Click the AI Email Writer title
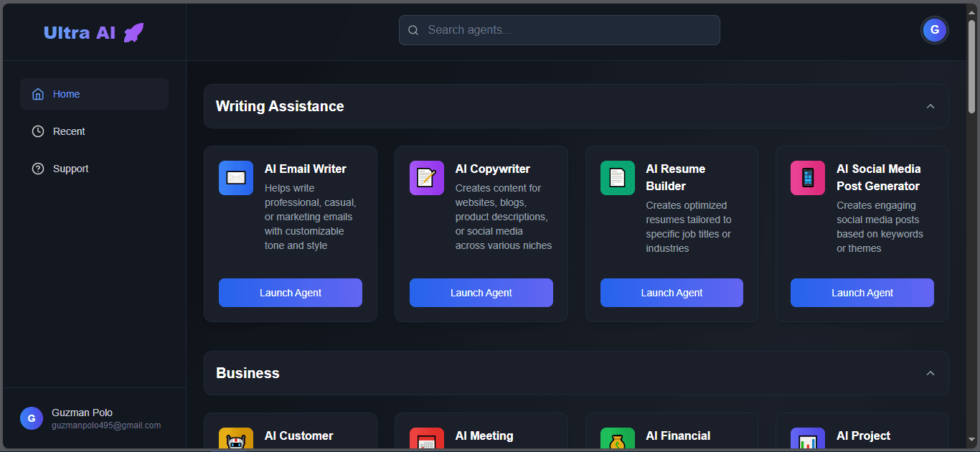This screenshot has width=980, height=452. click(x=306, y=169)
